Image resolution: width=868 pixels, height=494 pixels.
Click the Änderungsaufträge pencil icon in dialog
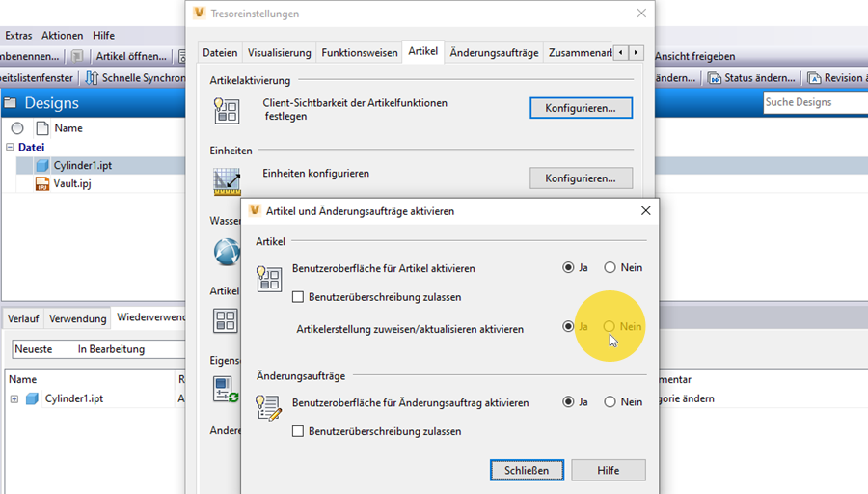click(269, 408)
